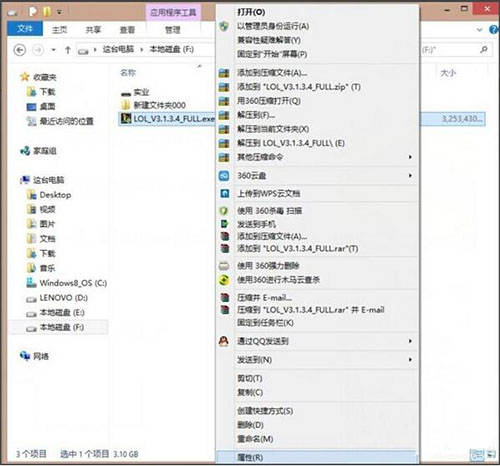Open recent locations dropdown next to Forward
500x466 pixels.
pyautogui.click(x=53, y=50)
